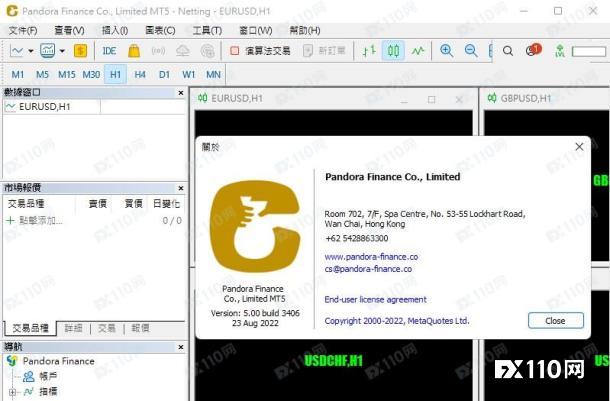Open End-user license agreement link
This screenshot has height=401, width=610.
tap(375, 299)
